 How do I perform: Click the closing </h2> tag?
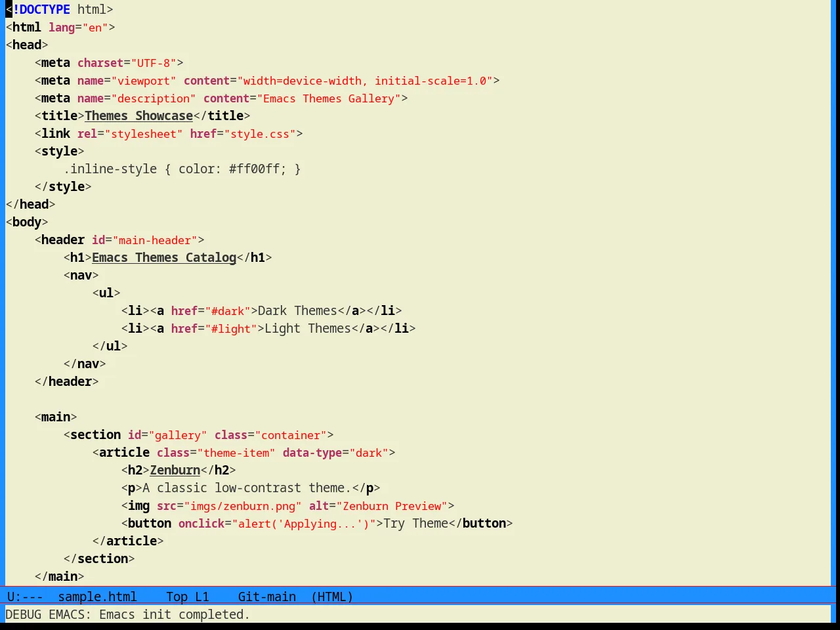(x=219, y=470)
